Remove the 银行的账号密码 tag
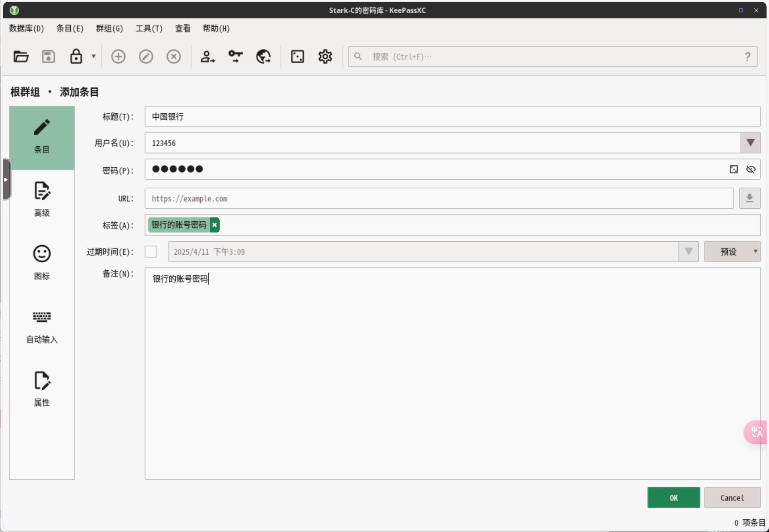 [214, 225]
